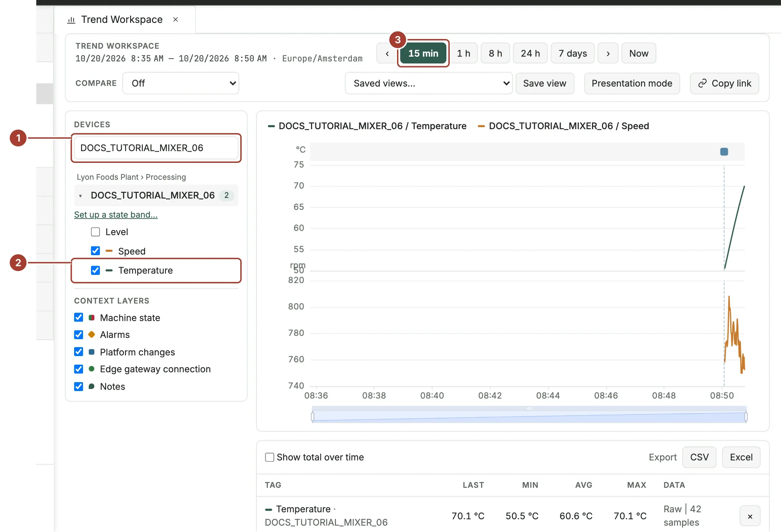Click the 70.1 °C Last value cell
Viewport: 781px width, 532px height.
(468, 516)
